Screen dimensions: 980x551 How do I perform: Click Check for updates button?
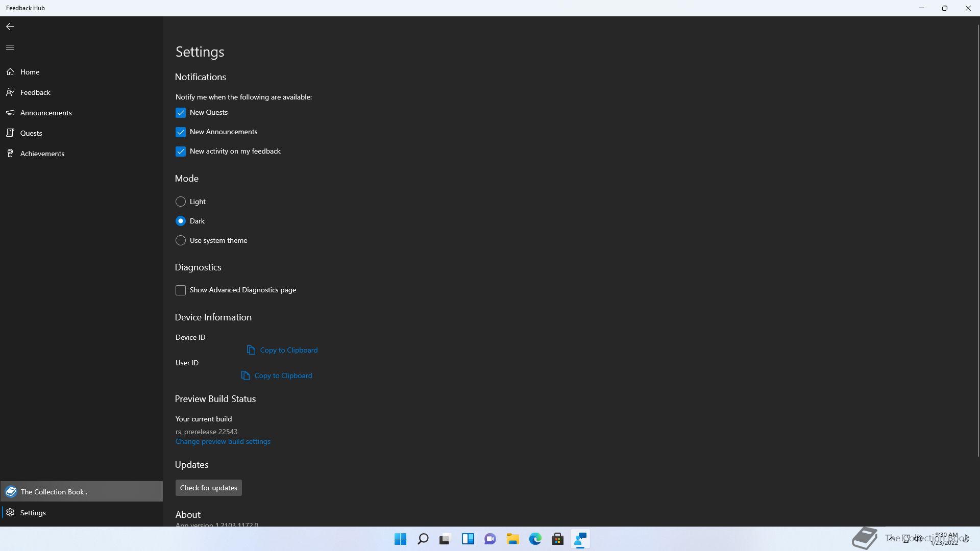point(209,488)
